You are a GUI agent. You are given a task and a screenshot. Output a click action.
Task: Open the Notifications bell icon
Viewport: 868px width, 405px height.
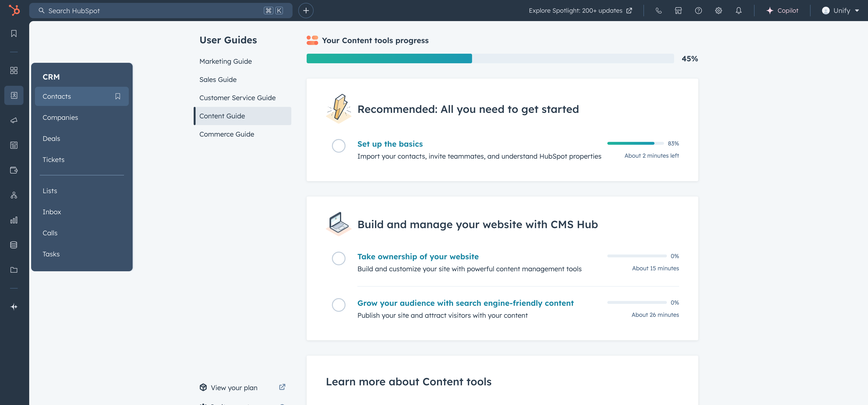click(738, 11)
